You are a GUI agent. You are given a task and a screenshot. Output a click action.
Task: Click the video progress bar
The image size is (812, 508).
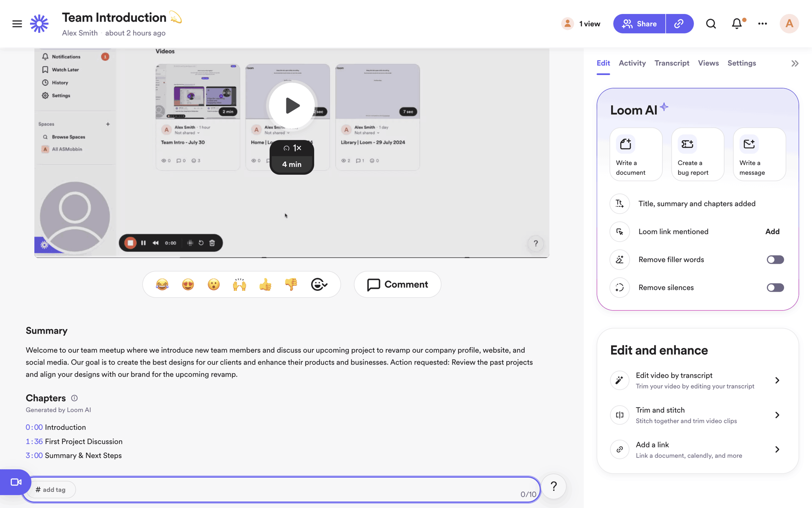[292, 257]
